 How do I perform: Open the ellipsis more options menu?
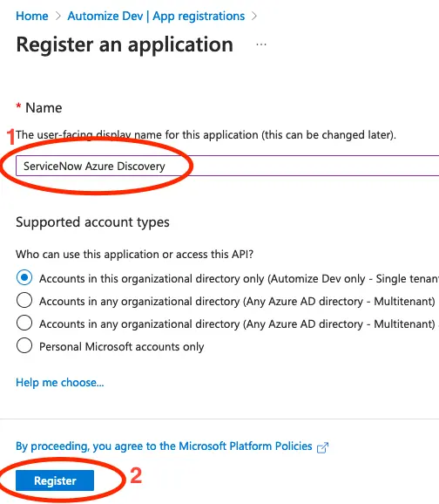coord(261,44)
